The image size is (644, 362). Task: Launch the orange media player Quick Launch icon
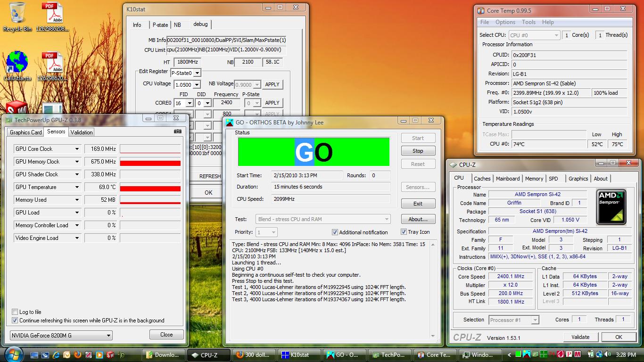(x=99, y=355)
